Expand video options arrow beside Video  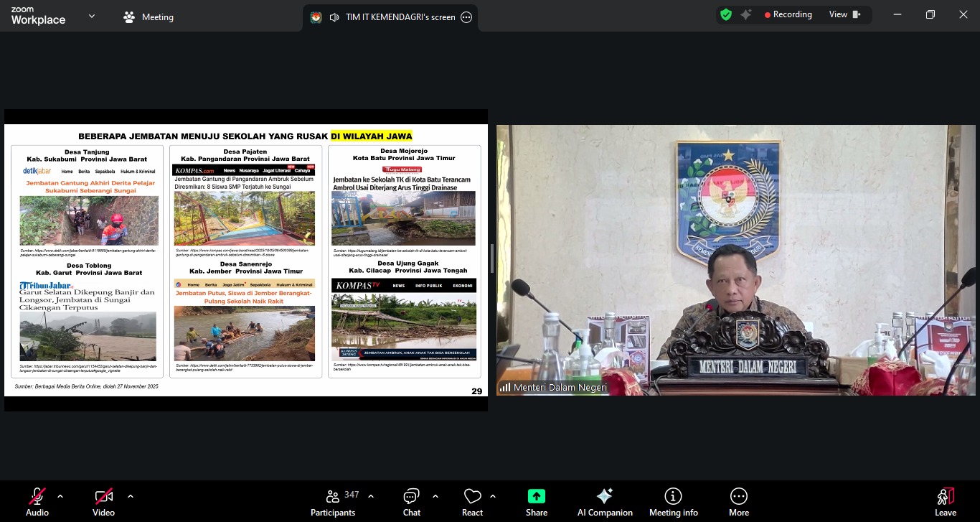click(x=130, y=496)
